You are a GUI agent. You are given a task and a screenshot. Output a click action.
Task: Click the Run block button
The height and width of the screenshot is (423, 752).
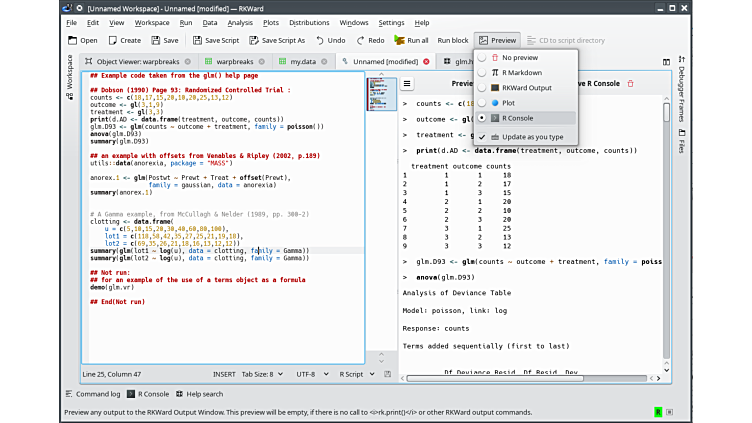point(452,40)
